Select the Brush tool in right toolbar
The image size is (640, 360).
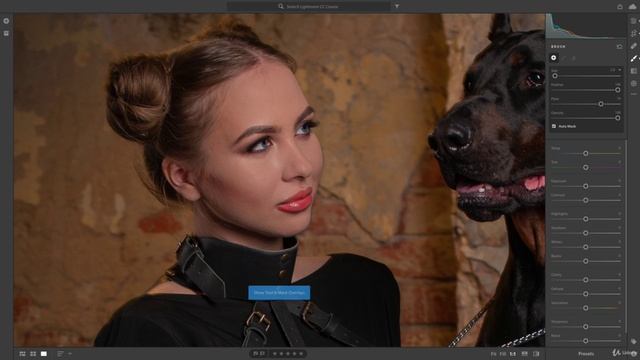pos(633,58)
